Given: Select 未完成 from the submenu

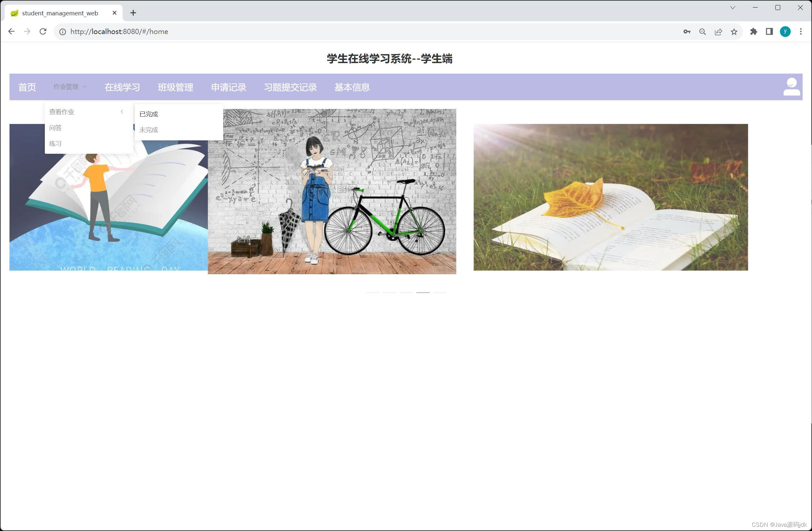Looking at the screenshot, I should pyautogui.click(x=149, y=130).
